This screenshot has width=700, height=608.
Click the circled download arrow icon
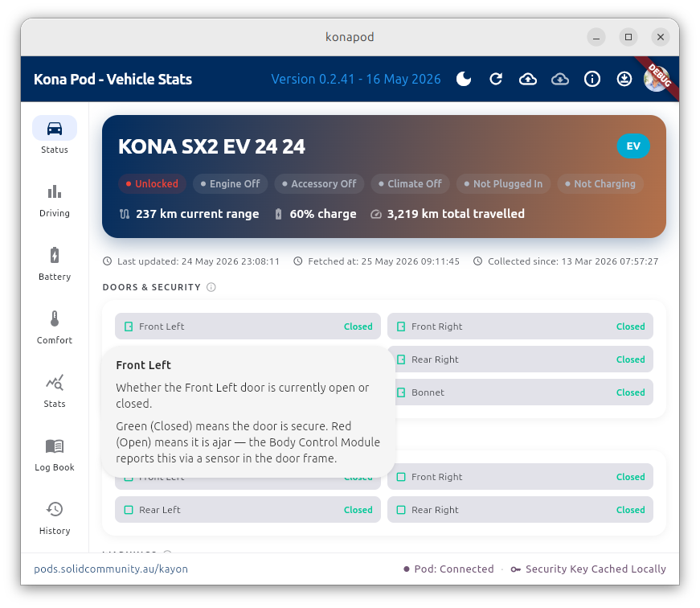click(624, 79)
